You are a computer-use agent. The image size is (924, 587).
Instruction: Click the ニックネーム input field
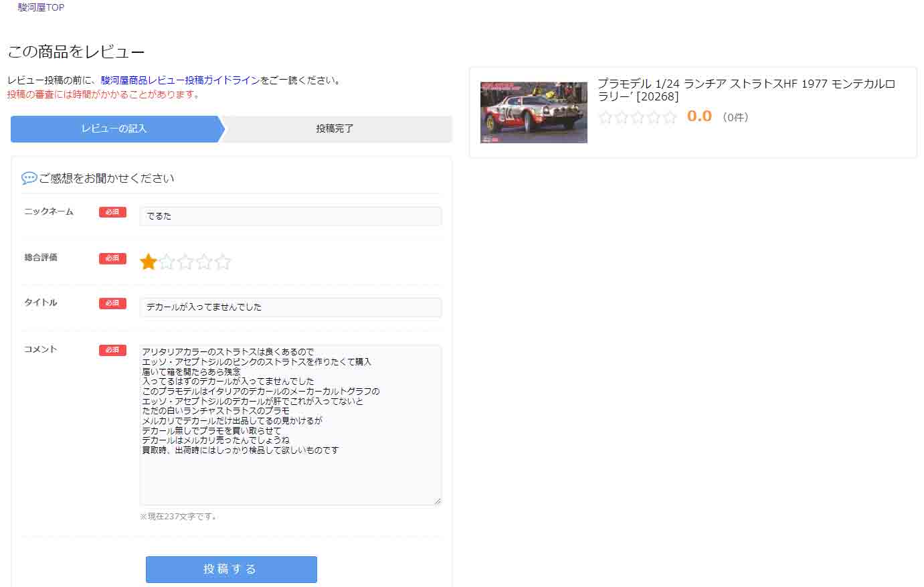tap(290, 216)
